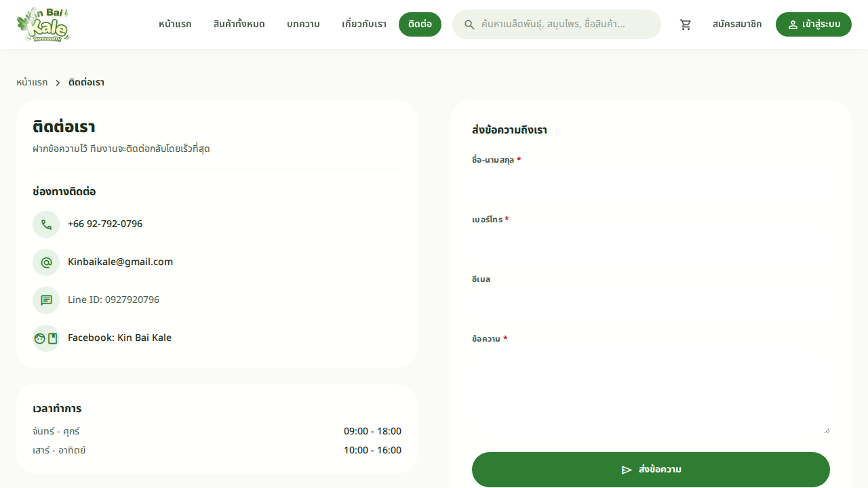Click the Facebook contact icon
The width and height of the screenshot is (868, 488).
coord(46,338)
